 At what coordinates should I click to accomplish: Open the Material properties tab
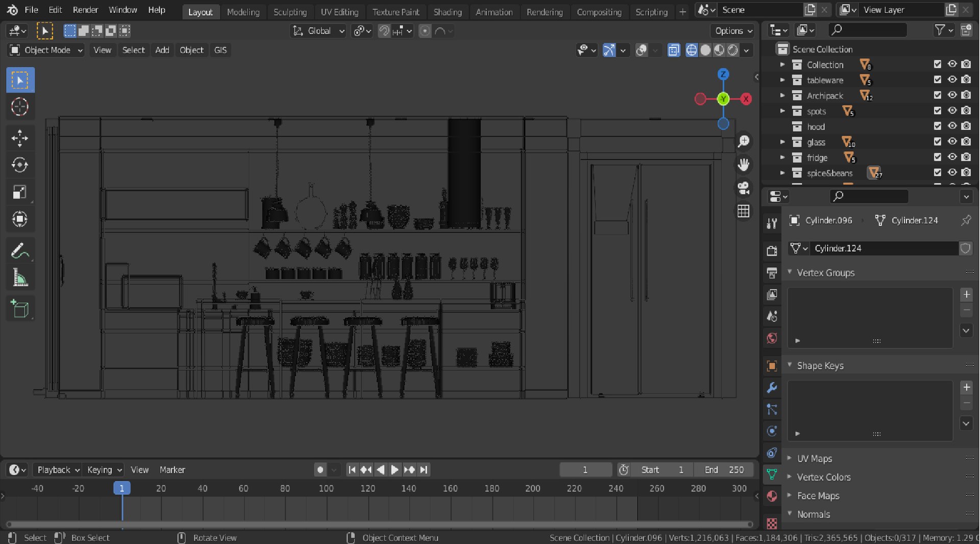772,495
